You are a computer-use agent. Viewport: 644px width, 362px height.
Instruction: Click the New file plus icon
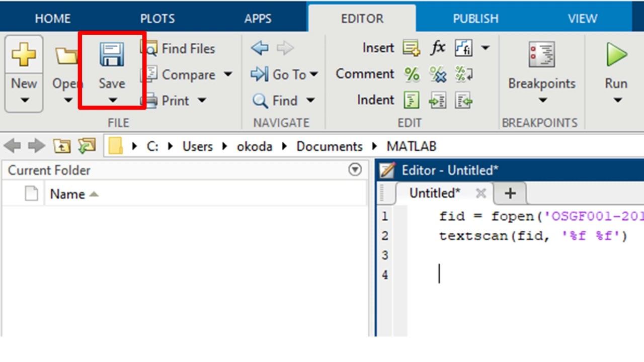click(24, 54)
